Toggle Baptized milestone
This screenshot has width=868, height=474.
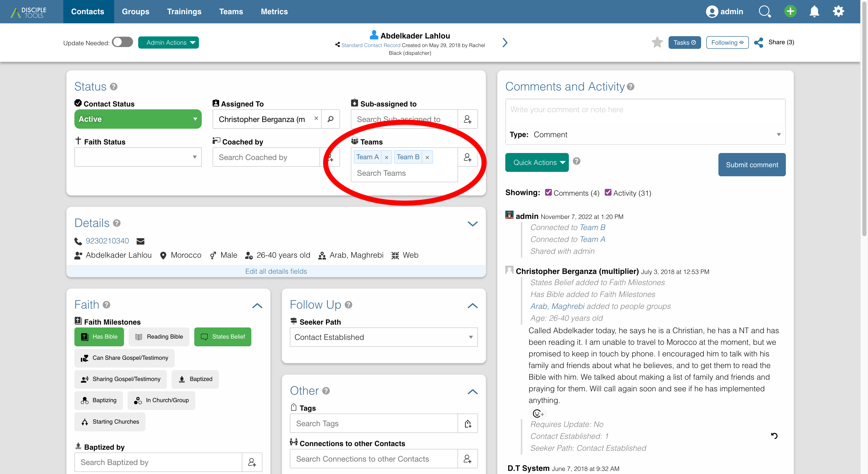[x=195, y=379]
